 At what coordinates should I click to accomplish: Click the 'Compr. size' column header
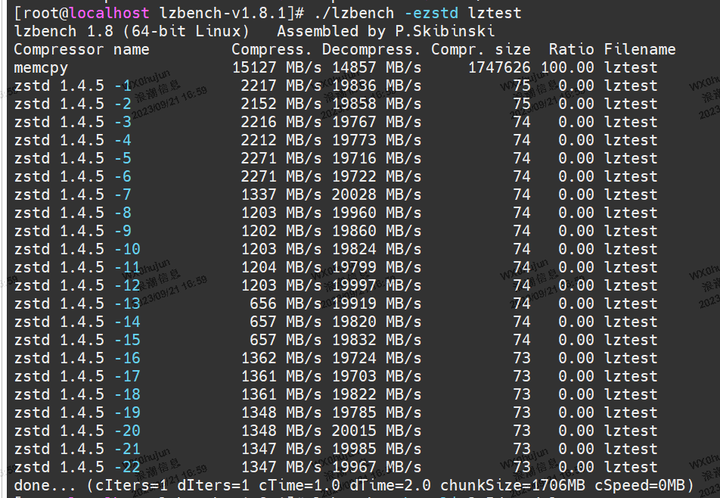[481, 50]
